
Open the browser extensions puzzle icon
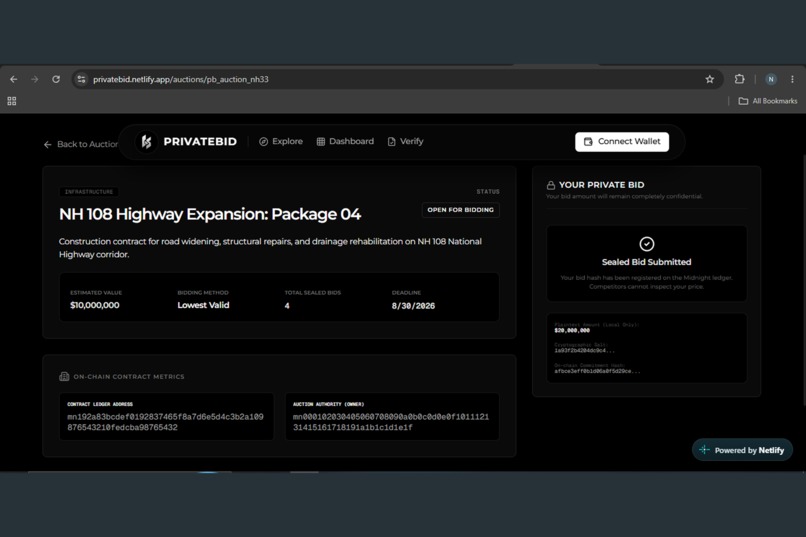tap(739, 79)
